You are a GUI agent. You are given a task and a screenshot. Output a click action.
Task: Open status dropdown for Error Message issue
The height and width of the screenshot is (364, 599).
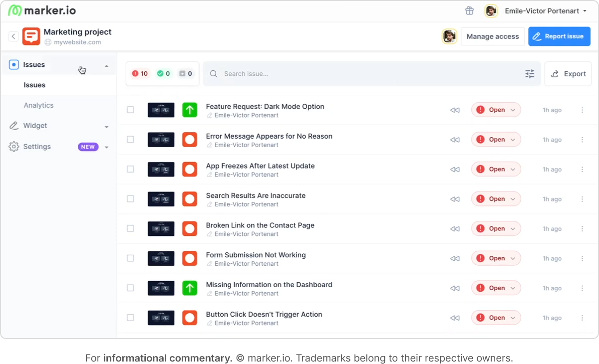(x=496, y=140)
